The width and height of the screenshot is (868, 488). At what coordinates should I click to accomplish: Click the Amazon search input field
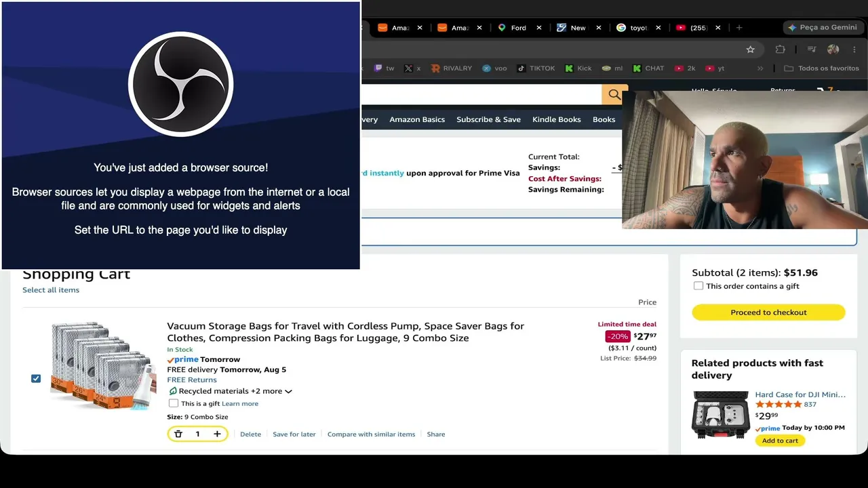tap(481, 95)
